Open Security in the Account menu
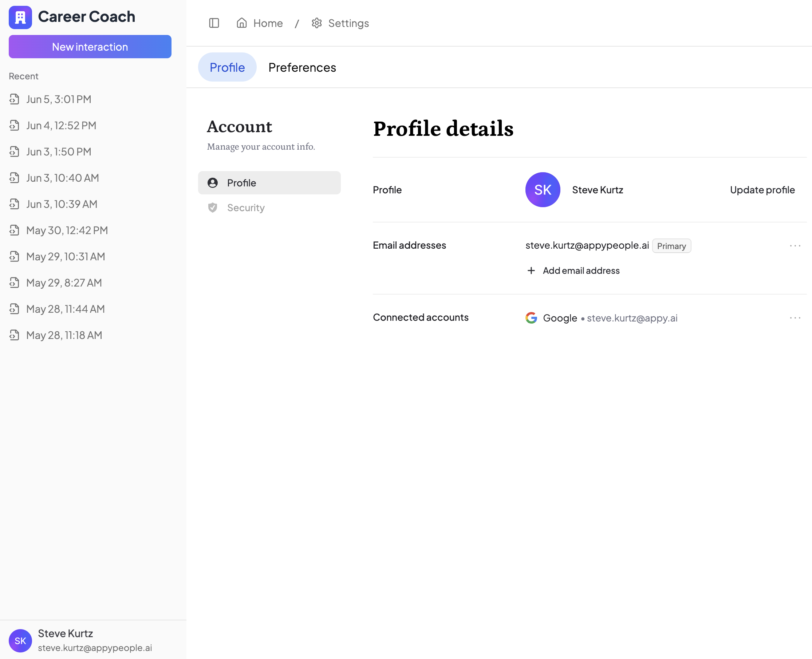 click(x=246, y=208)
